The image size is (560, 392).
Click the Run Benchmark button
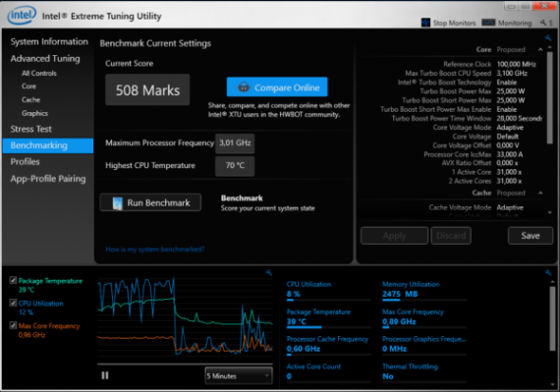pyautogui.click(x=150, y=202)
